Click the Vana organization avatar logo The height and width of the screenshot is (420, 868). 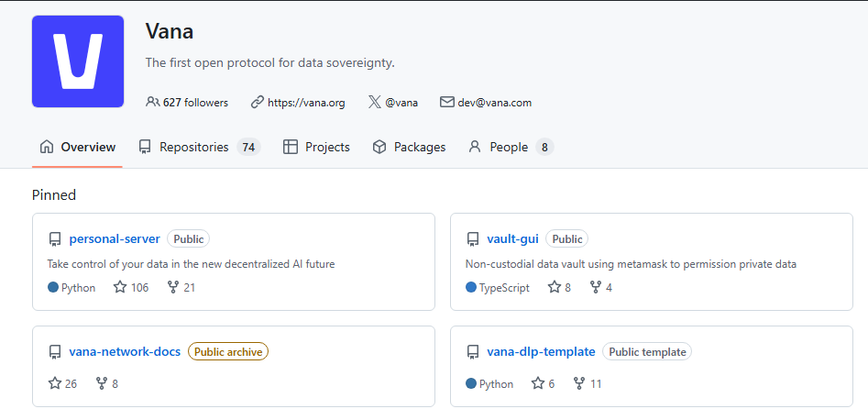tap(78, 61)
